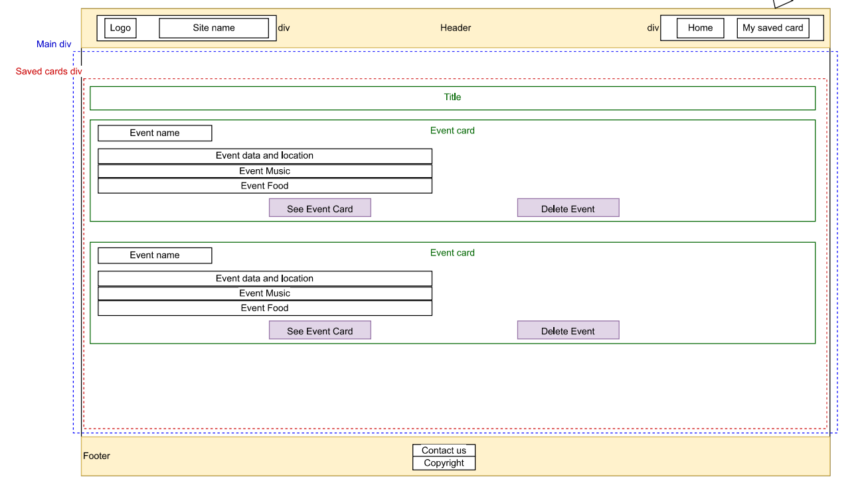Click Event Food in the second card
The image size is (868, 479).
265,308
